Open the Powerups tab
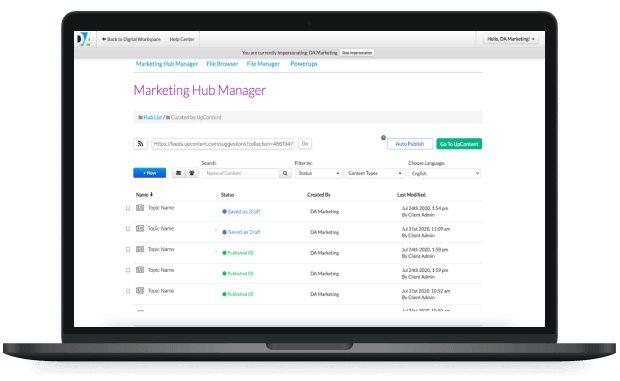Screen dimensions: 620x381 point(304,64)
